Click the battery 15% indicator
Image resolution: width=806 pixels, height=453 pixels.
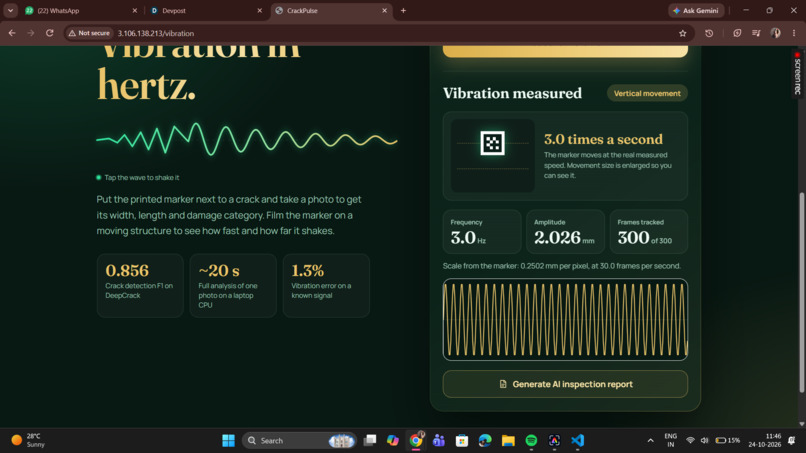(727, 441)
